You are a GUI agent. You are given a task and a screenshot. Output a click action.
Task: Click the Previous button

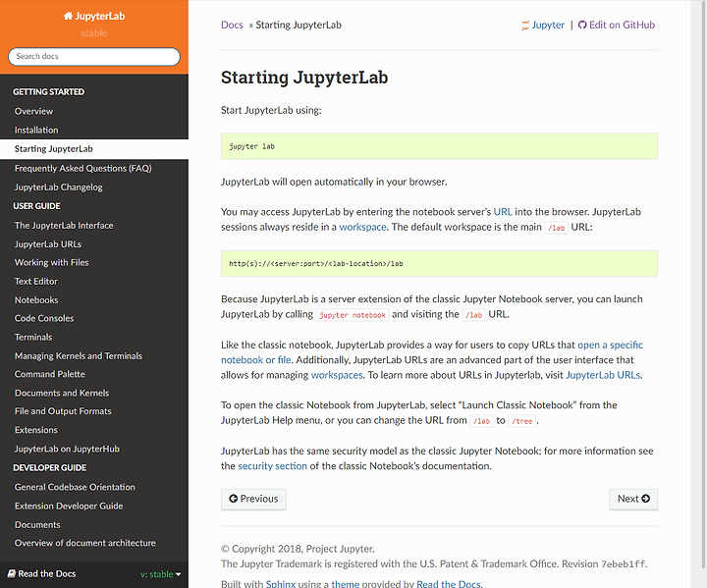tap(253, 500)
